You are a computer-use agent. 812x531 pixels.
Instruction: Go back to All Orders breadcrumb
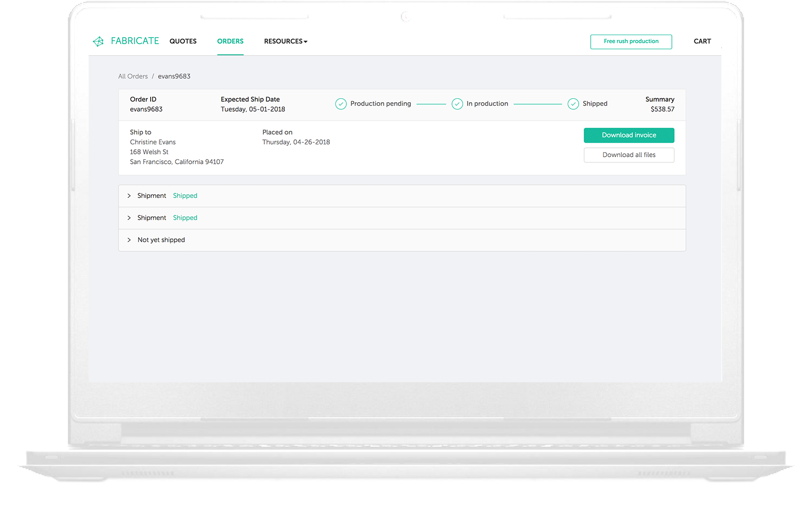[133, 76]
